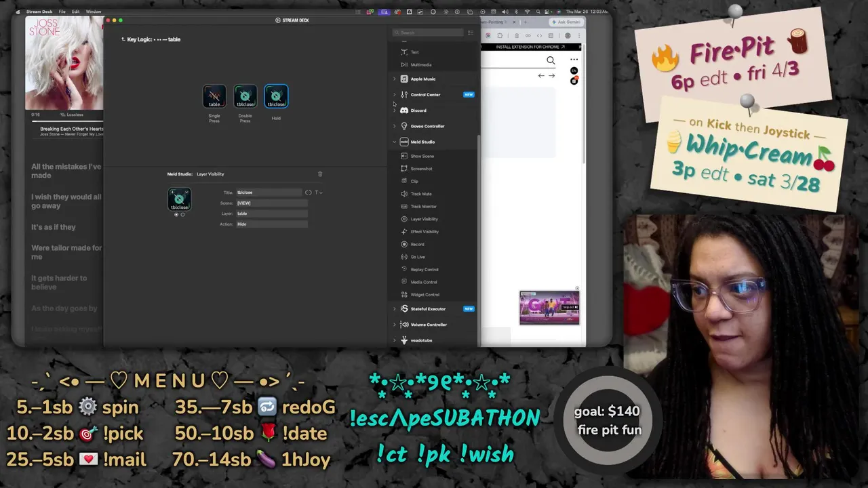Toggle actions list view icon

pyautogui.click(x=471, y=33)
